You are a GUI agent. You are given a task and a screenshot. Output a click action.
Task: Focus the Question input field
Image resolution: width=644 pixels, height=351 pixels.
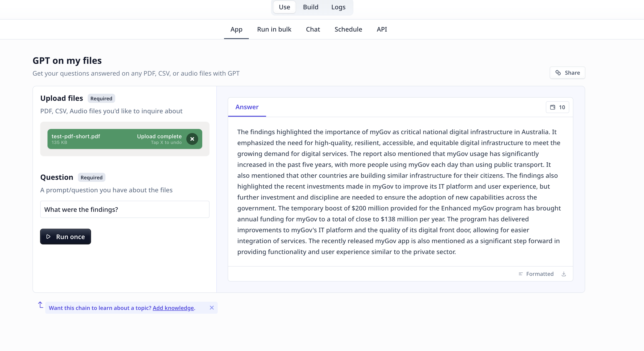coord(125,209)
